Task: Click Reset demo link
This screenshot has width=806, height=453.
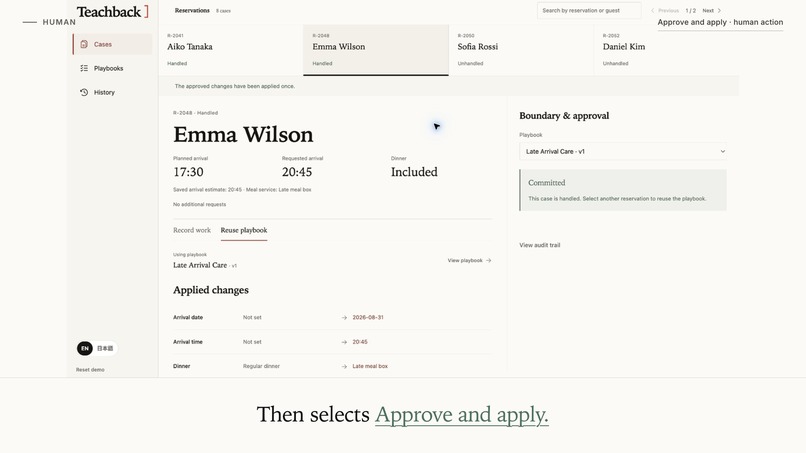Action: click(x=90, y=370)
